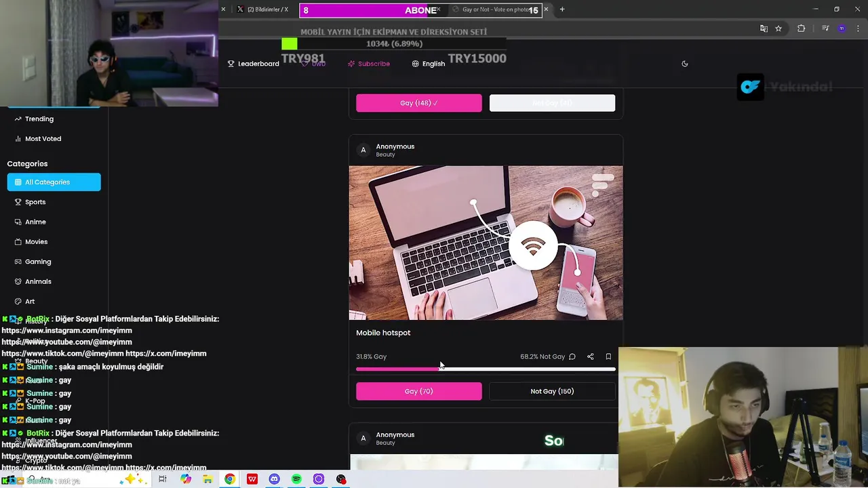The width and height of the screenshot is (868, 488).
Task: Click the Mobile hotspot title
Action: [x=383, y=333]
